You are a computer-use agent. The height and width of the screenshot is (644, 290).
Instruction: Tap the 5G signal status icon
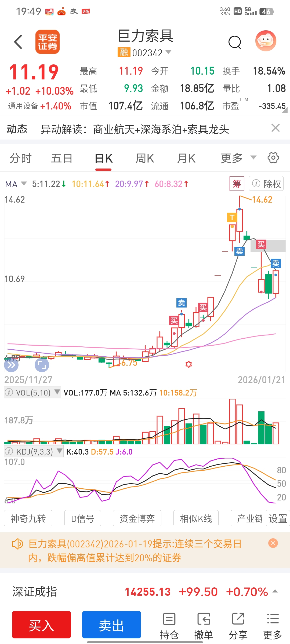click(x=251, y=11)
